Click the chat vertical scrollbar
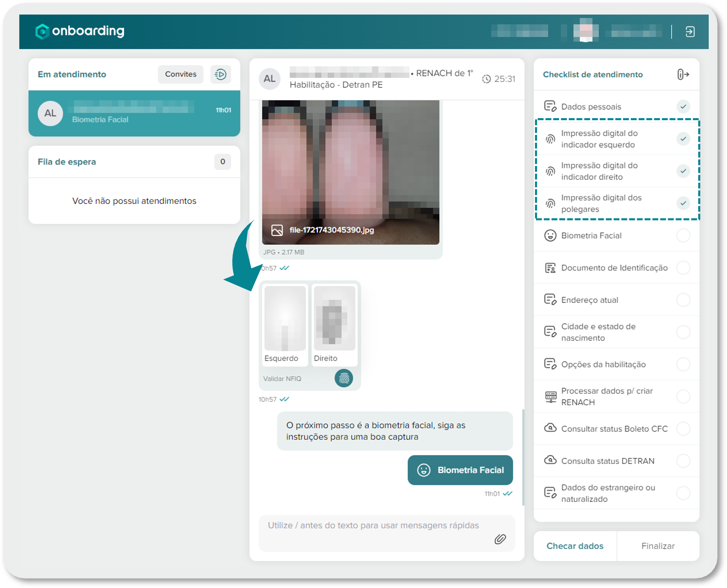This screenshot has width=727, height=588. pyautogui.click(x=523, y=457)
